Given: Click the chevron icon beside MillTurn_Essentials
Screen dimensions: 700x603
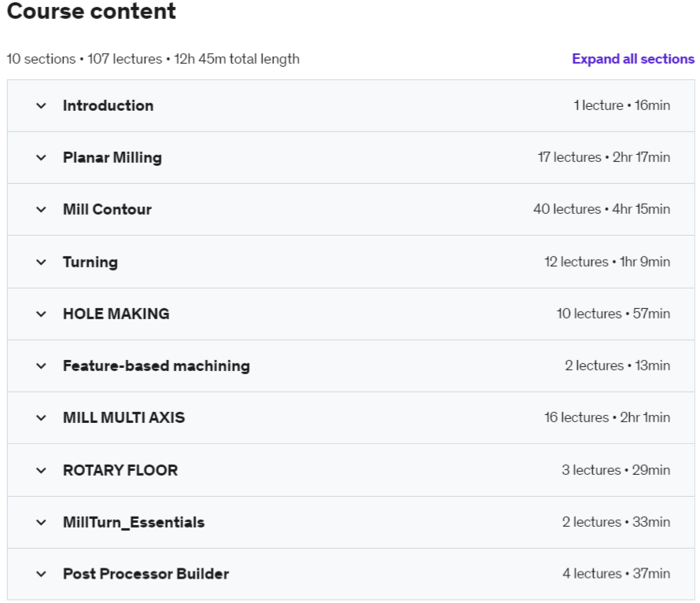Looking at the screenshot, I should click(41, 523).
